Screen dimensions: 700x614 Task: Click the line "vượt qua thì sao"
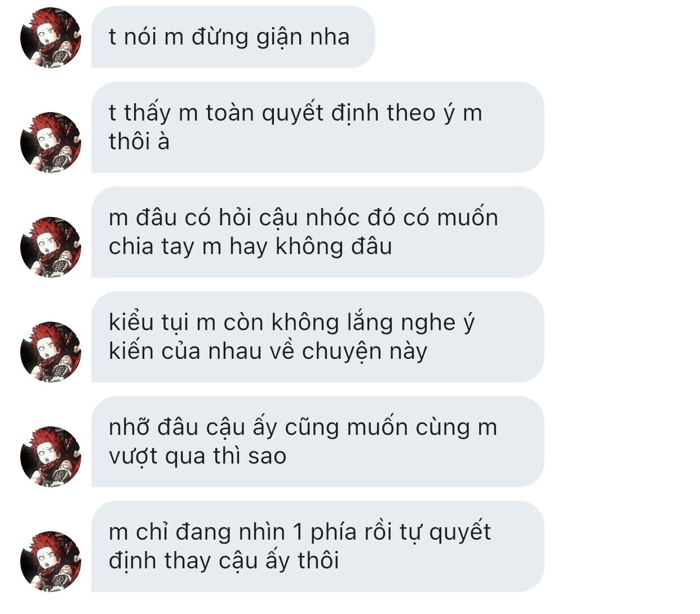pyautogui.click(x=197, y=456)
